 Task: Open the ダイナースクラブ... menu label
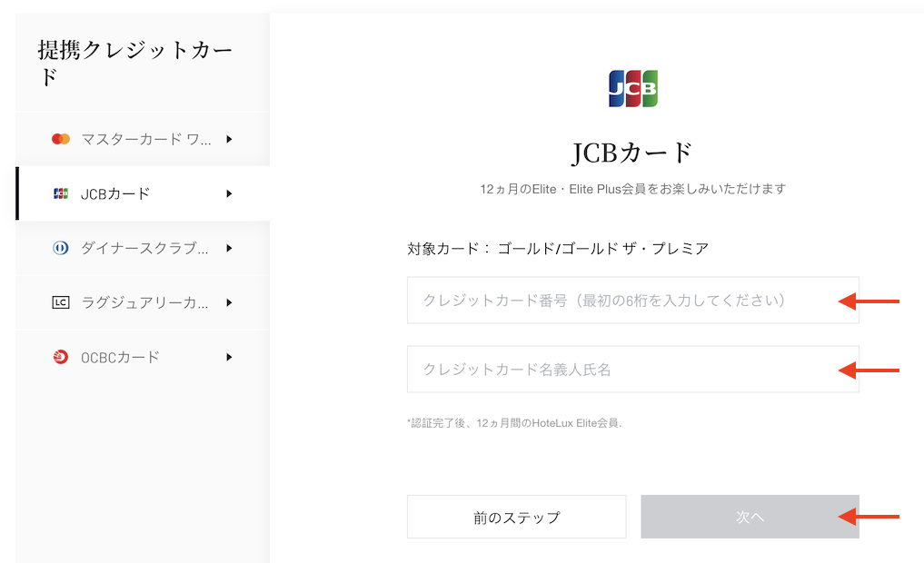click(x=146, y=248)
